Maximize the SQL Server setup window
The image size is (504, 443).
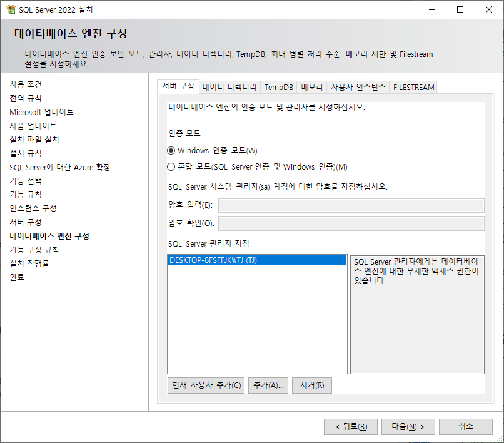[x=460, y=9]
